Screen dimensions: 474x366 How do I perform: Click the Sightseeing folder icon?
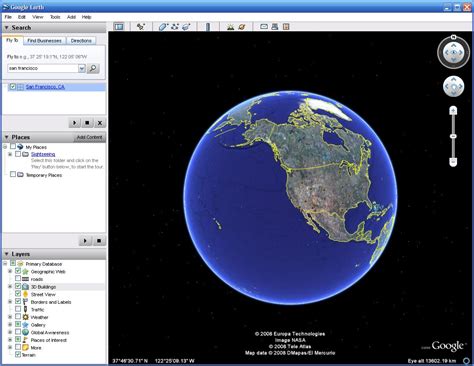pyautogui.click(x=25, y=154)
